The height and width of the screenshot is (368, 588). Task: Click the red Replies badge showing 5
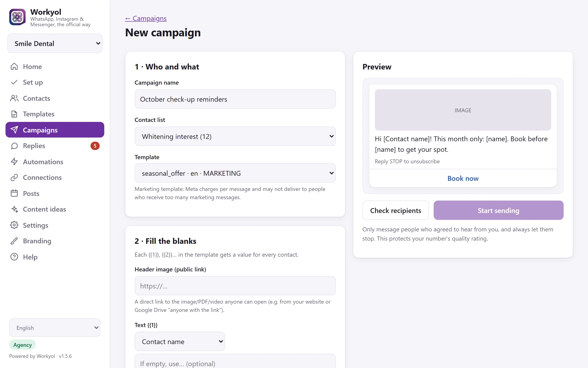point(95,146)
